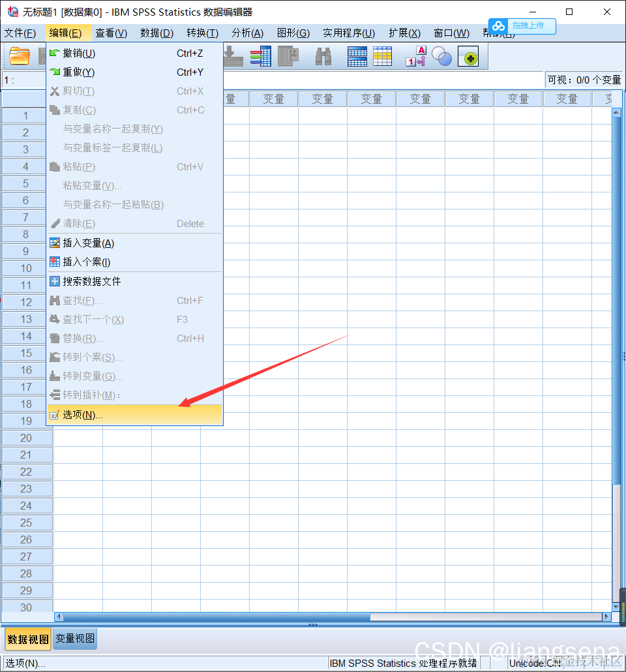Image resolution: width=626 pixels, height=672 pixels.
Task: Open the Utilities (实用程序) menu
Action: pos(349,33)
